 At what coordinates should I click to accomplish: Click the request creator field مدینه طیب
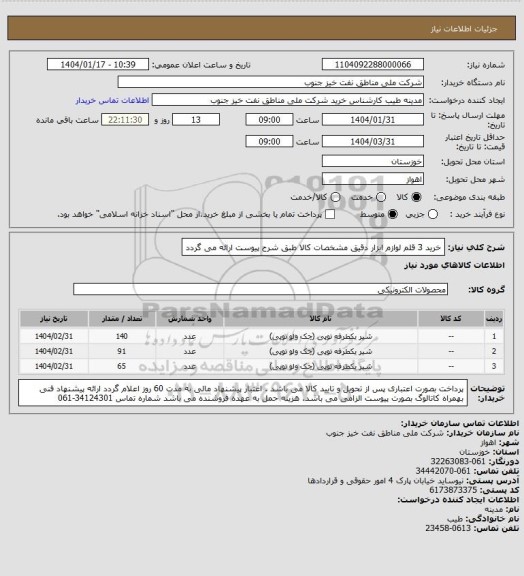click(288, 100)
